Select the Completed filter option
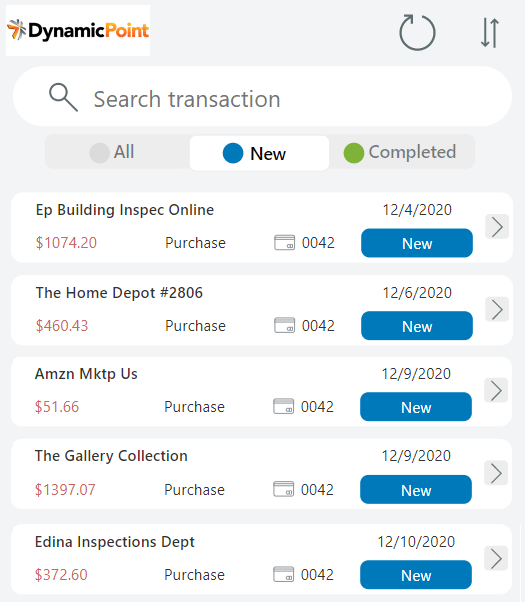This screenshot has height=602, width=525. point(402,152)
